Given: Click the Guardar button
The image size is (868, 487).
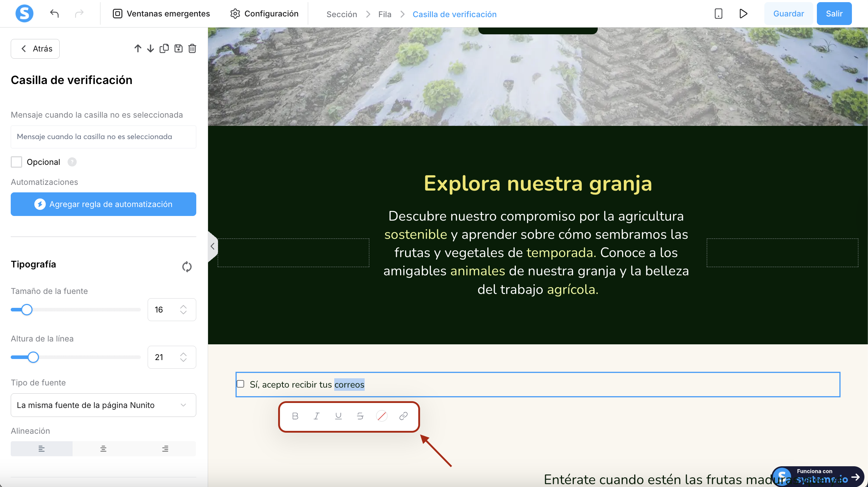Looking at the screenshot, I should coord(788,14).
